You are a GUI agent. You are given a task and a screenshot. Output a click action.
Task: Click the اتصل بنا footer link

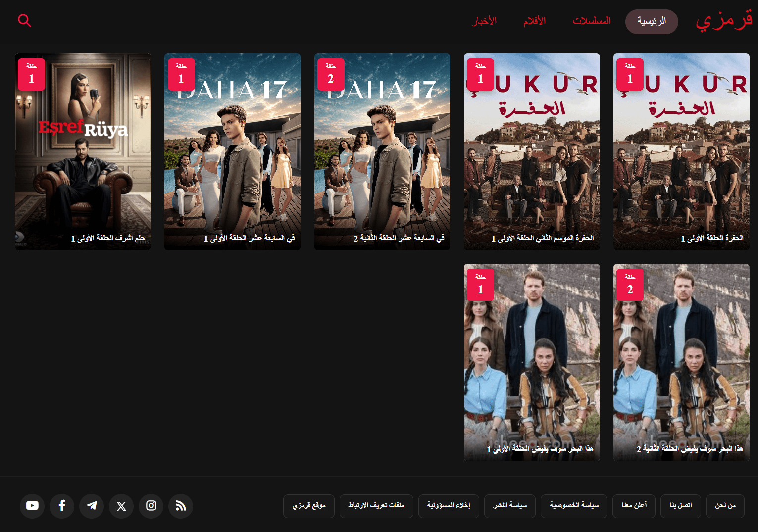(x=681, y=506)
